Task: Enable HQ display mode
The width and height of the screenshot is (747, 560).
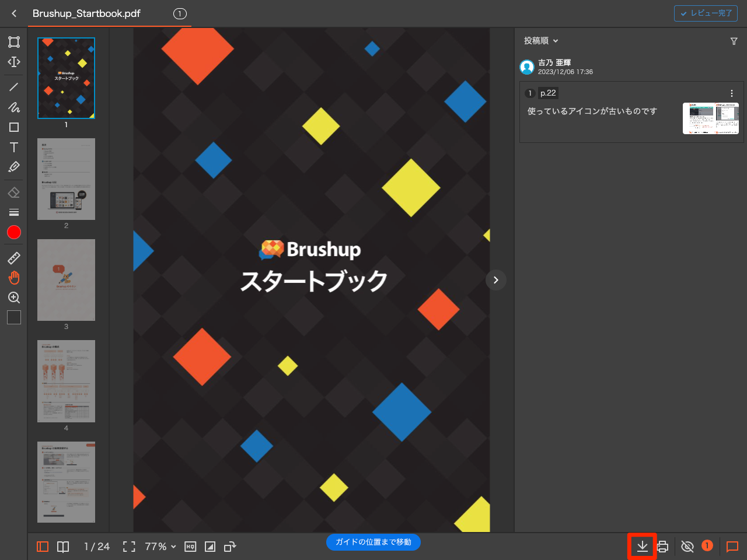Action: 190,547
